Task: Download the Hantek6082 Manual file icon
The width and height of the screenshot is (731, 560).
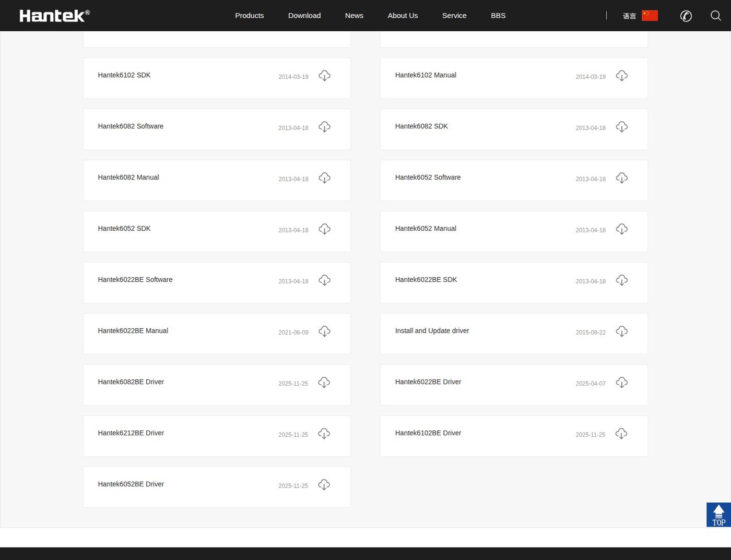Action: [x=324, y=178]
